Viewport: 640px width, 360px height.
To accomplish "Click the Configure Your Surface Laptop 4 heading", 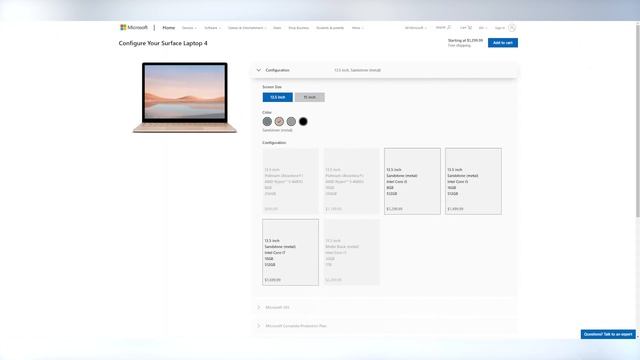I will pos(163,43).
